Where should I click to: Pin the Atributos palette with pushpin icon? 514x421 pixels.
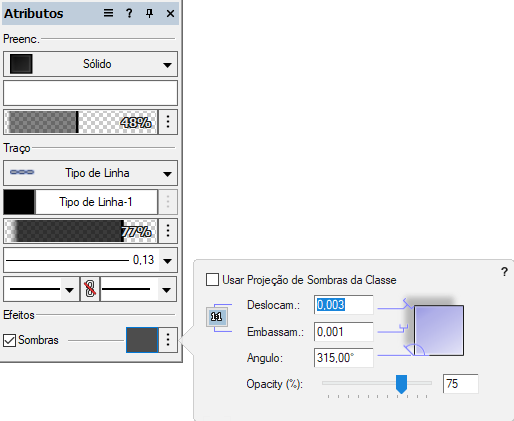click(x=149, y=13)
